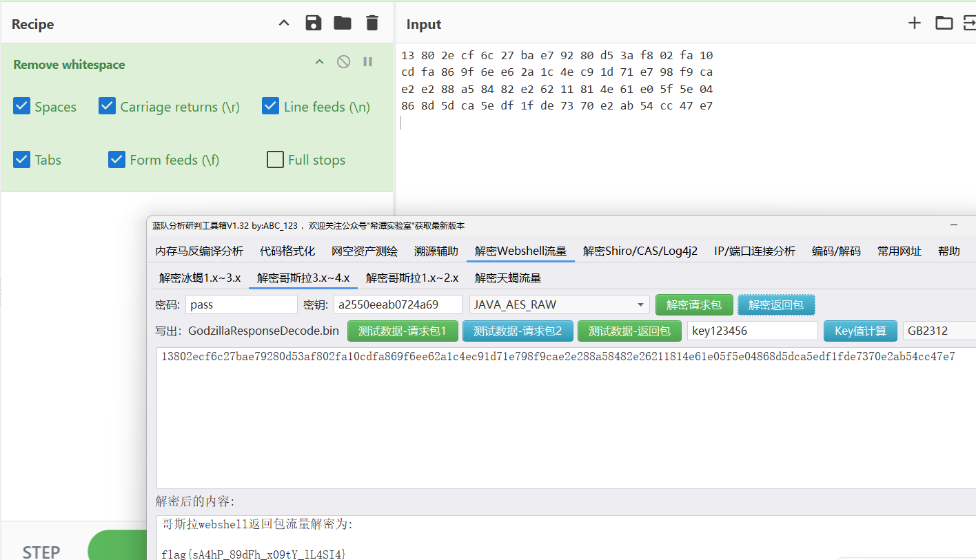Image resolution: width=976 pixels, height=560 pixels.
Task: Click the key123456 input field
Action: click(x=753, y=331)
